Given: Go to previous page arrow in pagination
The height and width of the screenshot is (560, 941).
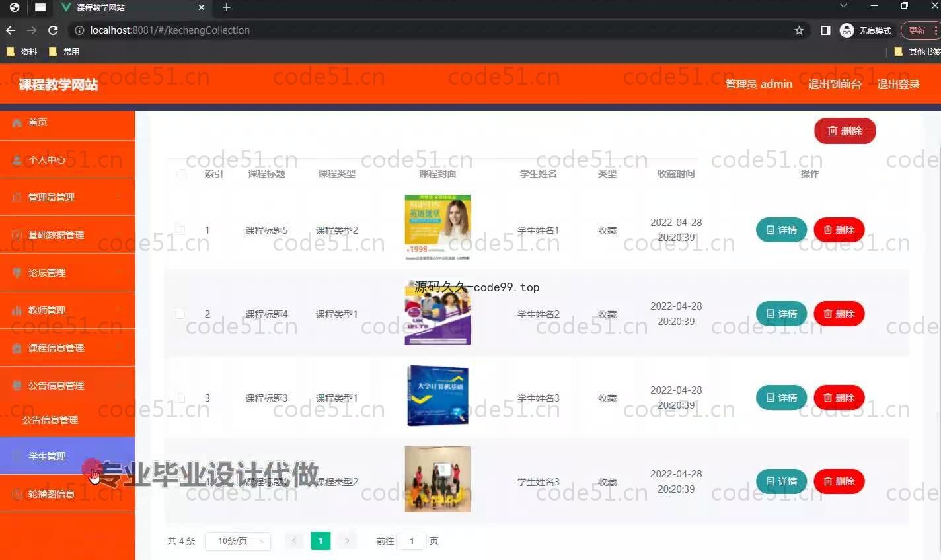Looking at the screenshot, I should point(294,541).
